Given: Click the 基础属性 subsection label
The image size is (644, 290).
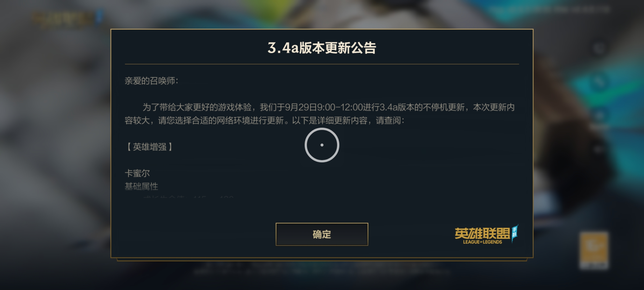Looking at the screenshot, I should pos(141,186).
